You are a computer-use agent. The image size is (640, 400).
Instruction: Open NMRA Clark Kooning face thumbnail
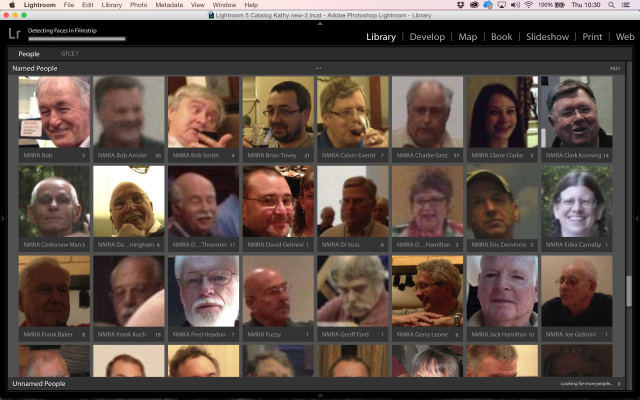tap(577, 112)
